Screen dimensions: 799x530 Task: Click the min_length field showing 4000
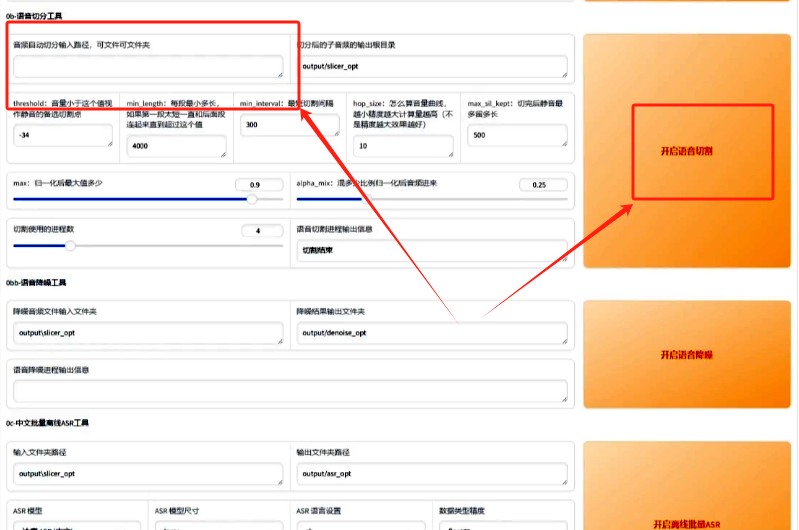click(x=176, y=147)
